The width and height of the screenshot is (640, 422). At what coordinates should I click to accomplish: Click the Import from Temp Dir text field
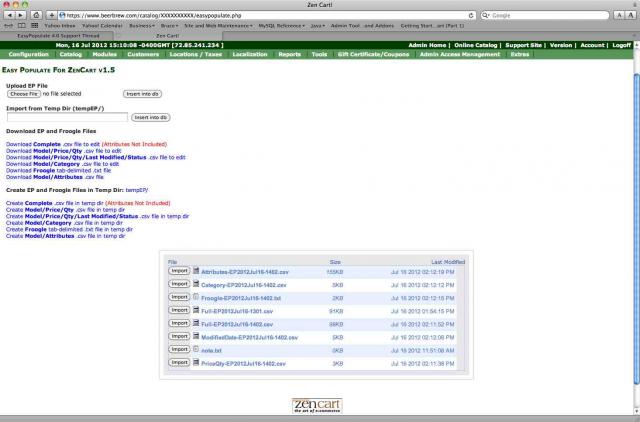(67, 118)
